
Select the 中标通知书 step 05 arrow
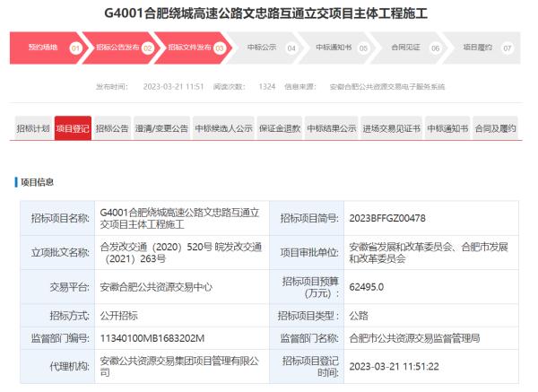tap(336, 48)
